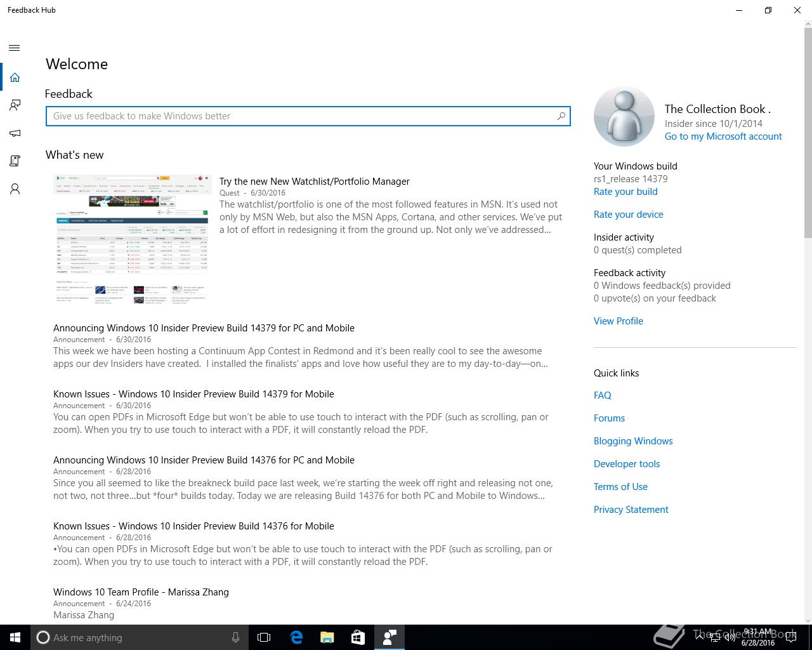Open Developer tools quick link
812x650 pixels.
pyautogui.click(x=627, y=464)
